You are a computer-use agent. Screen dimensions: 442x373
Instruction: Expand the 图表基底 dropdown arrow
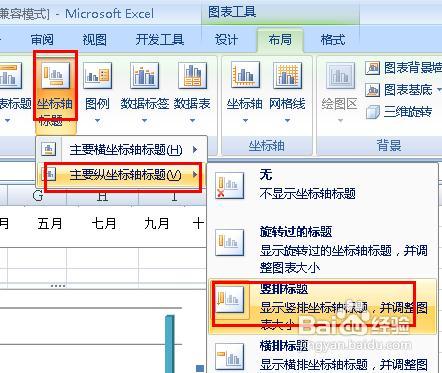click(x=439, y=90)
